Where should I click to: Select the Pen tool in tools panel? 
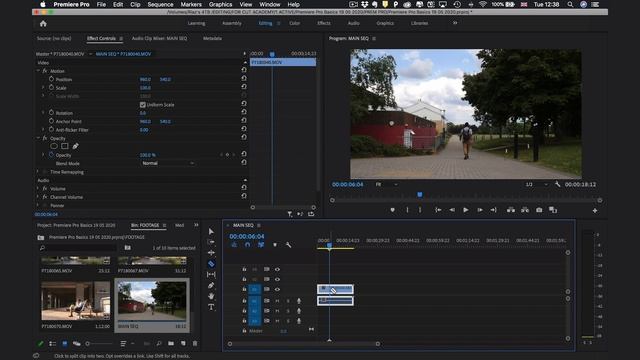(211, 285)
